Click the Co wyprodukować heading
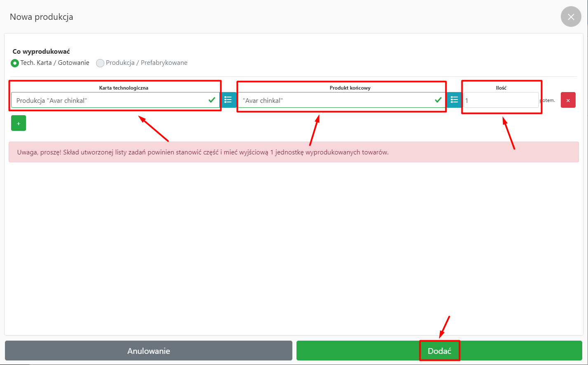This screenshot has width=588, height=365. tap(41, 52)
